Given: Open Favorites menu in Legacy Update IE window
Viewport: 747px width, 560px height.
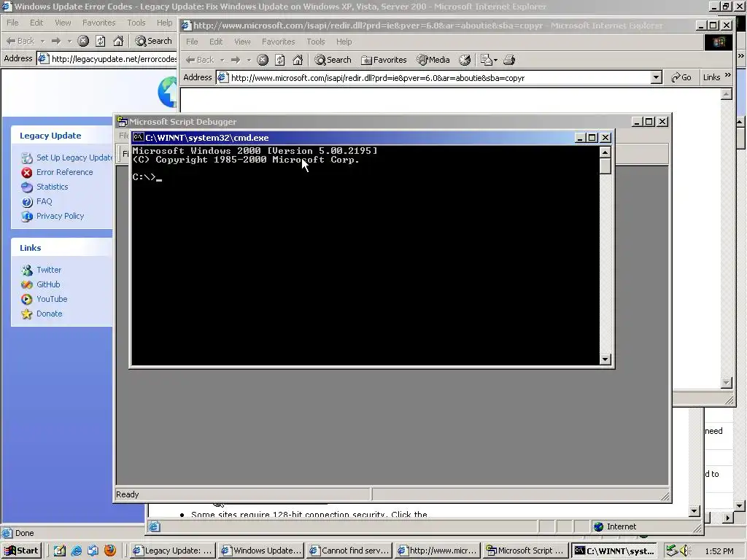Looking at the screenshot, I should point(98,23).
